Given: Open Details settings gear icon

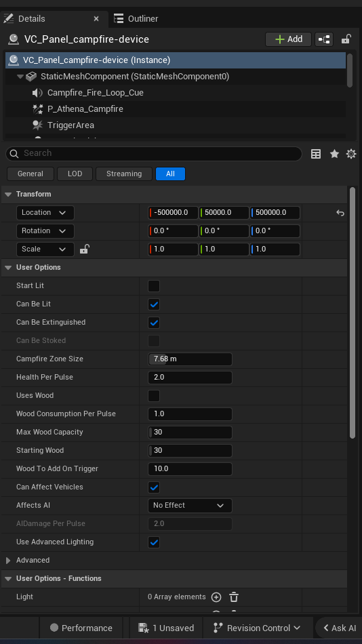Looking at the screenshot, I should (x=351, y=154).
